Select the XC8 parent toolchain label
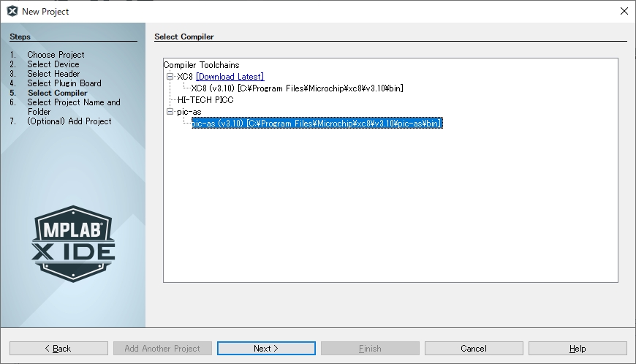This screenshot has height=364, width=636. pos(184,77)
